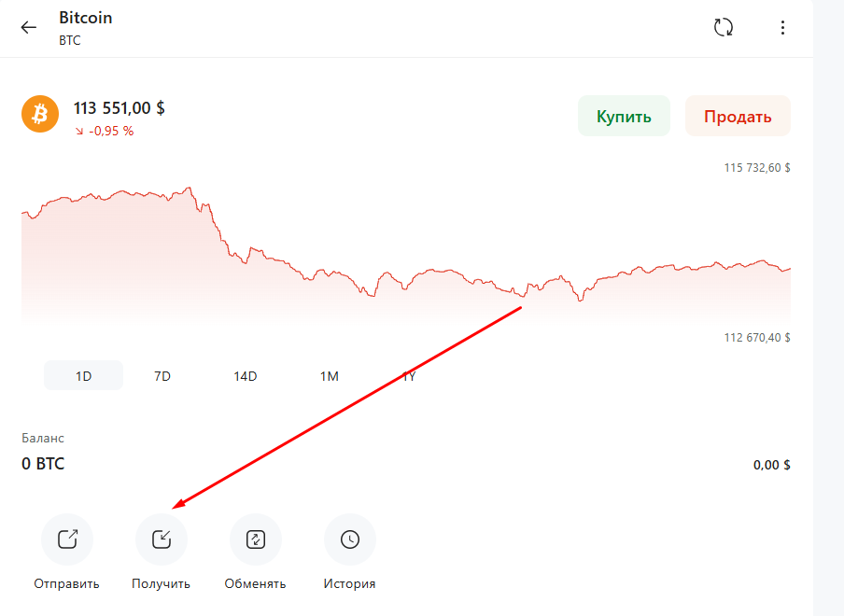Click the Получить label text
844x616 pixels.
(x=161, y=583)
